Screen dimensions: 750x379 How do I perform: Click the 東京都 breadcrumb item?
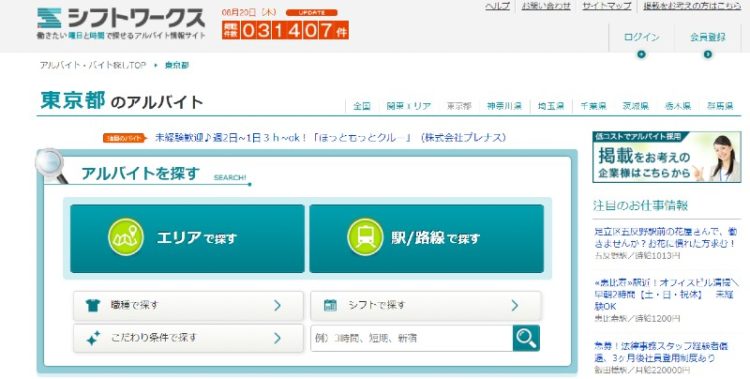coord(176,66)
